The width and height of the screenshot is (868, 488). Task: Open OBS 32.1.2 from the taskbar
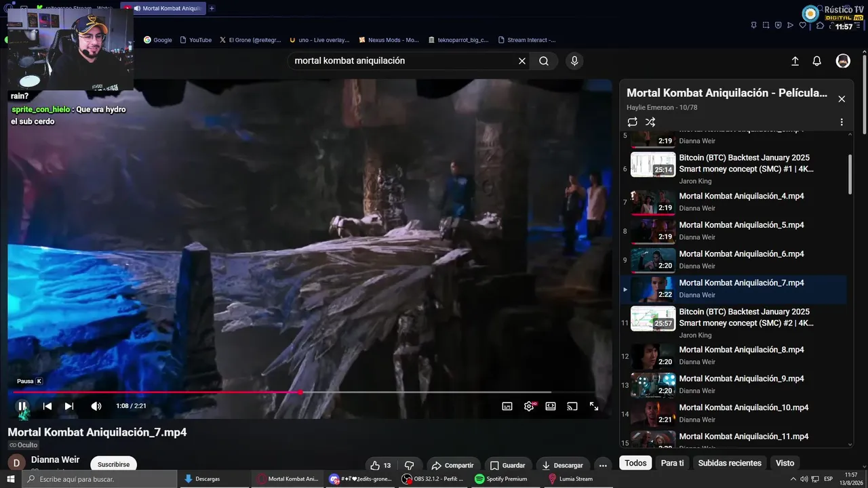point(433,479)
